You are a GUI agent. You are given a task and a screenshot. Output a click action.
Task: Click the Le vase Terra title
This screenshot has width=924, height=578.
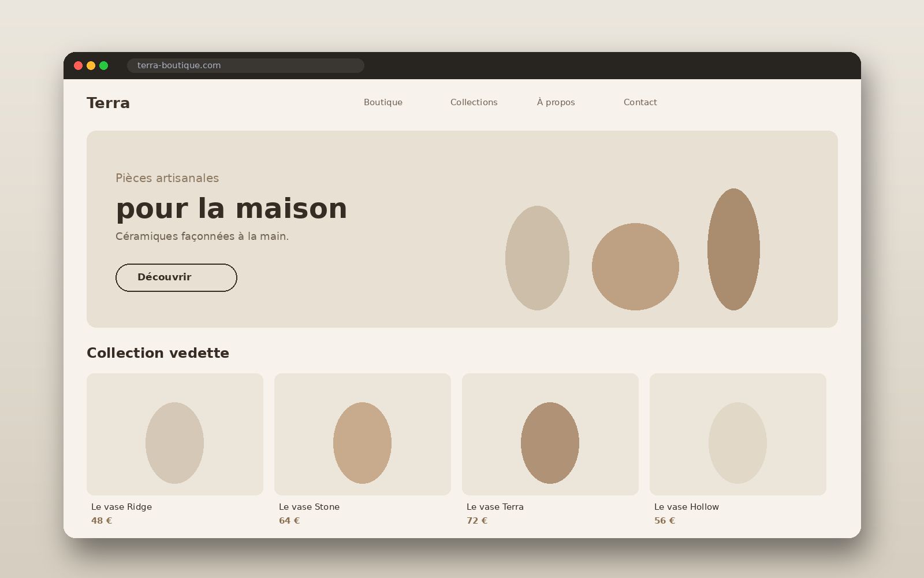point(495,507)
